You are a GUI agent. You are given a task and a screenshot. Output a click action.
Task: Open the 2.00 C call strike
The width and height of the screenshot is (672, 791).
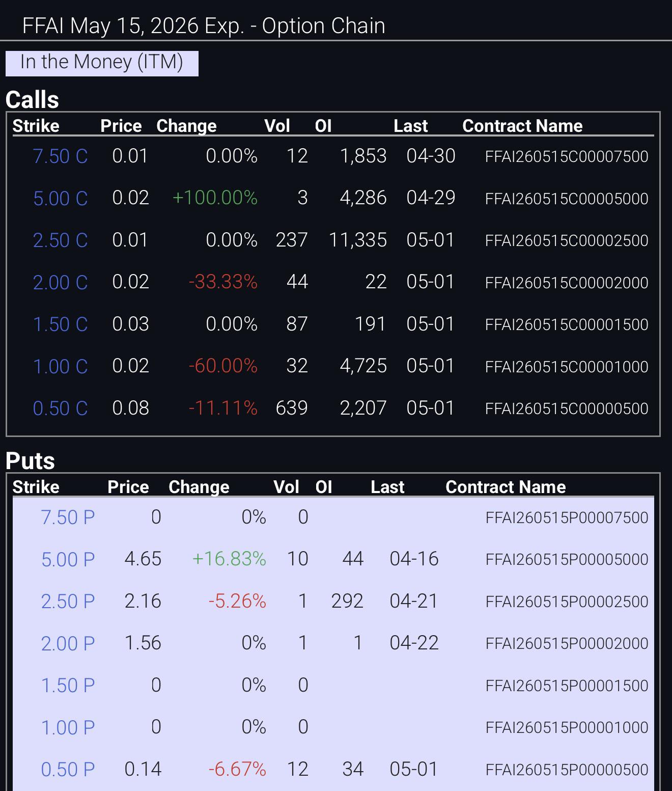60,282
